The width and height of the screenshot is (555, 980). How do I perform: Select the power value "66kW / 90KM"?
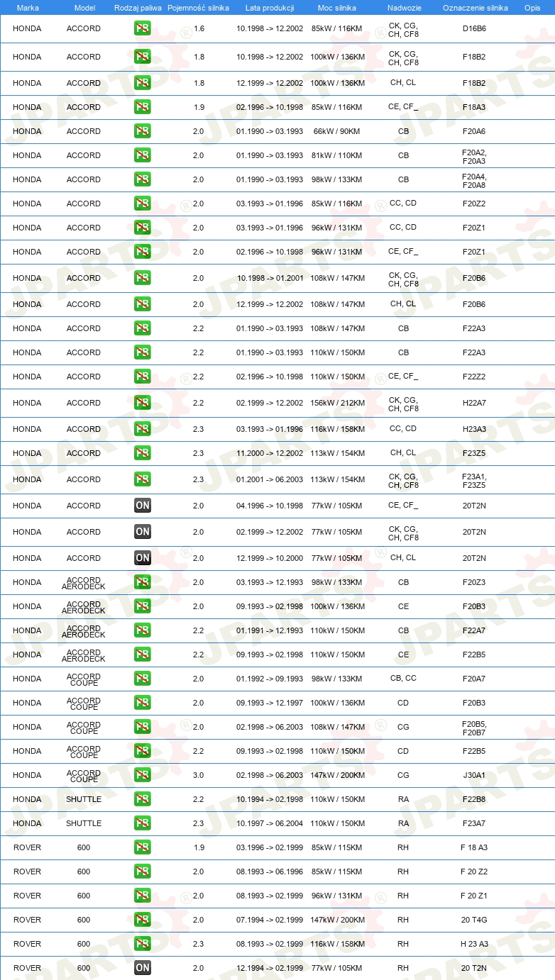click(x=337, y=131)
